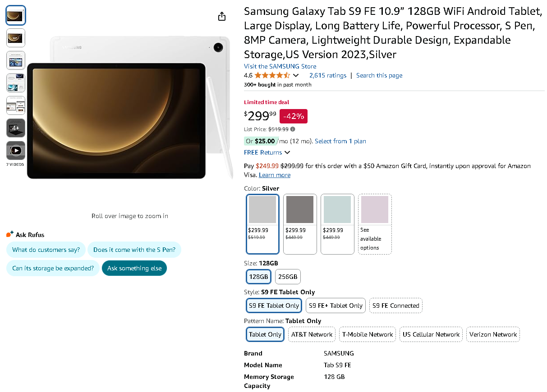
Task: Select the Verizon Network option
Action: tap(493, 334)
